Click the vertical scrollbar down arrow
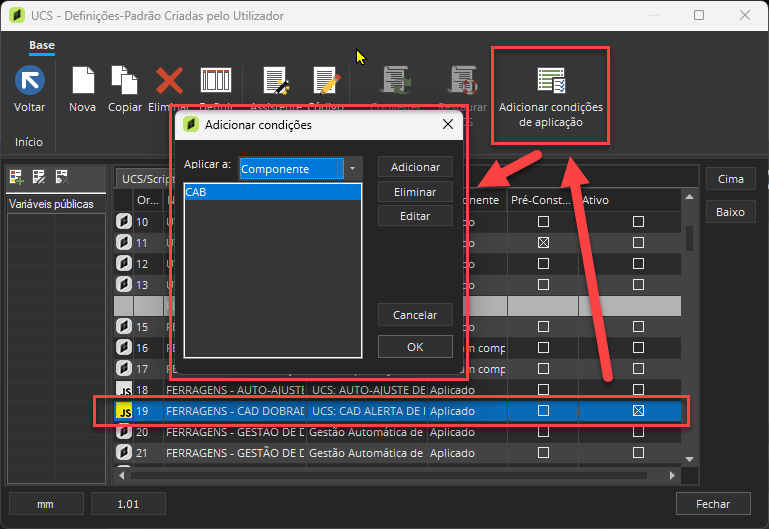 (689, 458)
